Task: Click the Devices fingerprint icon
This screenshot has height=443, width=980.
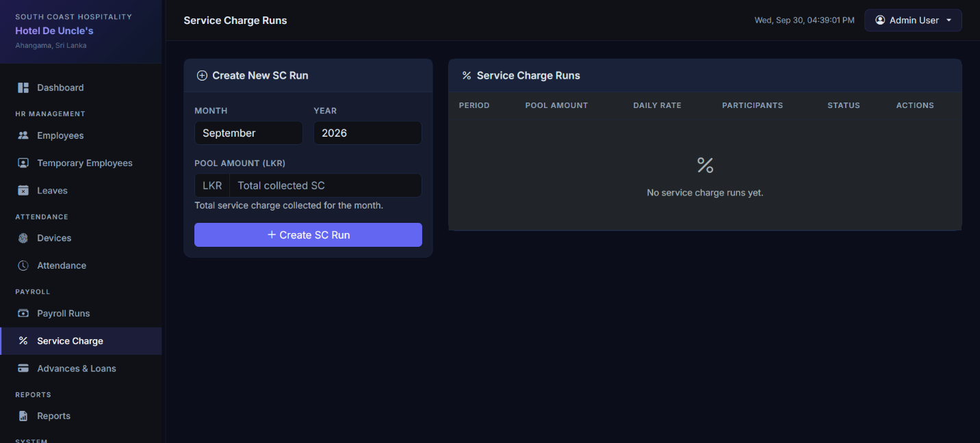Action: pos(23,238)
